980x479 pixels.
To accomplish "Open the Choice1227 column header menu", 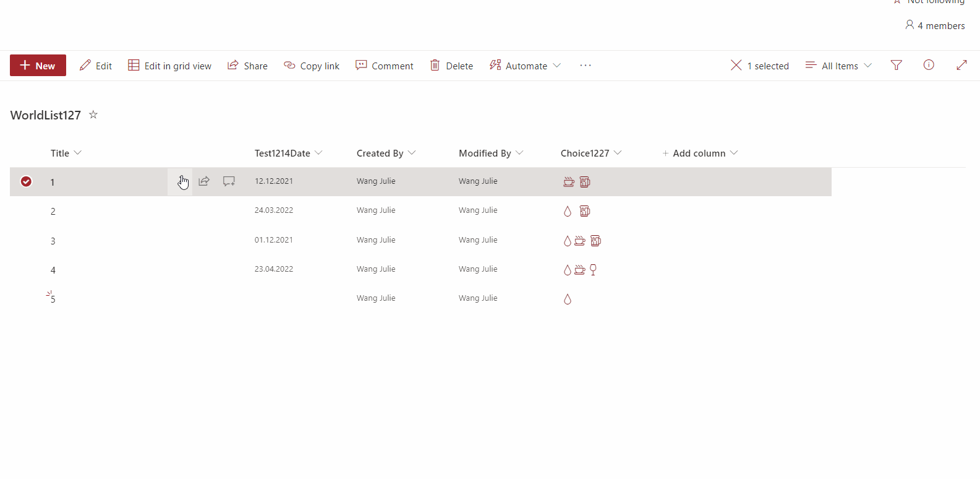I will click(x=591, y=153).
